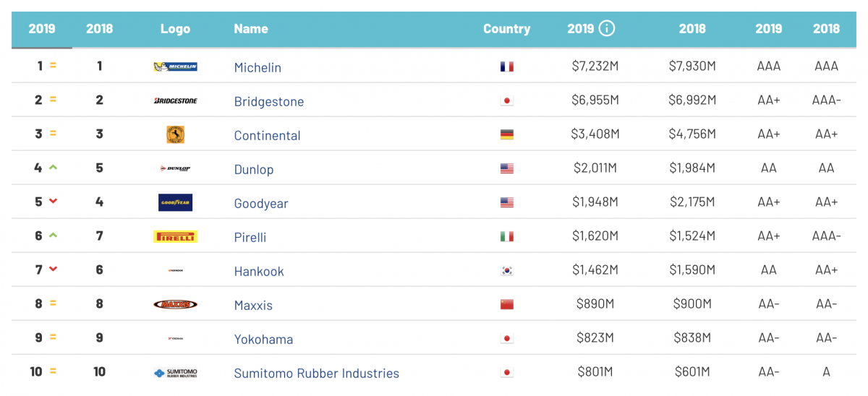Click the South Korean flag in the Hankook row
The image size is (868, 396).
click(x=506, y=271)
